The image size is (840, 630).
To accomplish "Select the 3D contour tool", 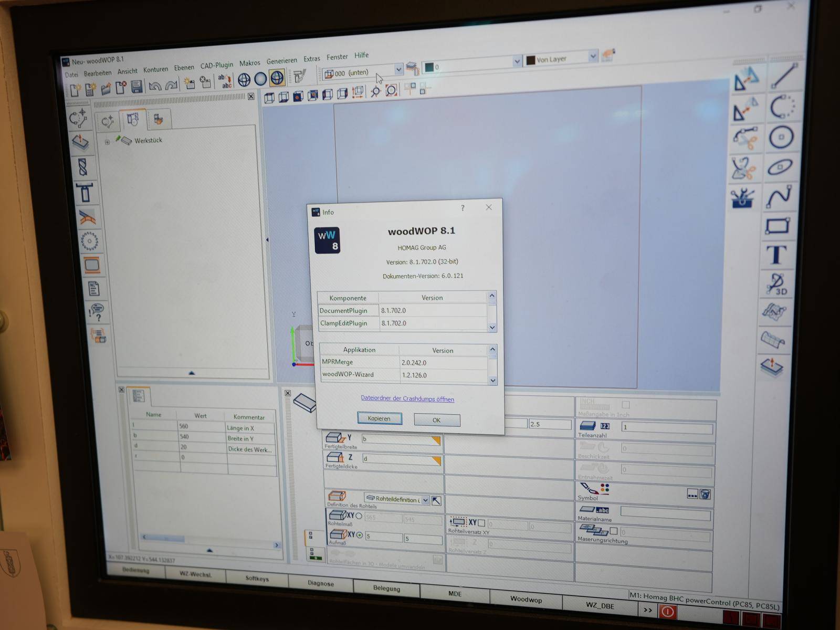I will pyautogui.click(x=776, y=284).
